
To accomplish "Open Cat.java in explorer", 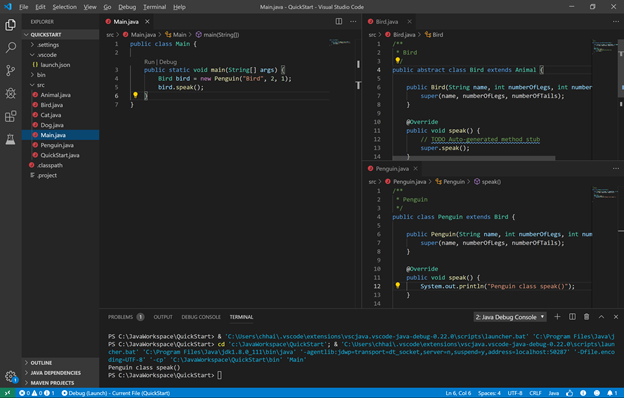I will tap(60, 115).
